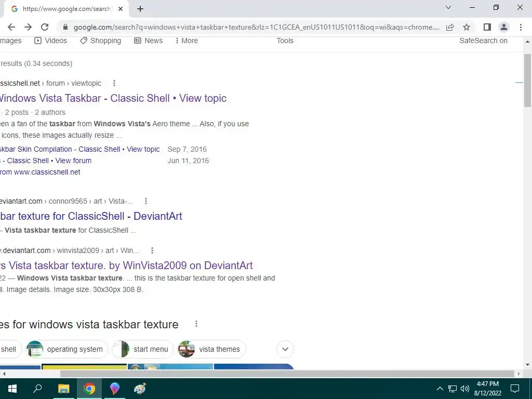Click the horizontal scrollbar thumb
The width and height of the screenshot is (532, 399).
tap(287, 374)
